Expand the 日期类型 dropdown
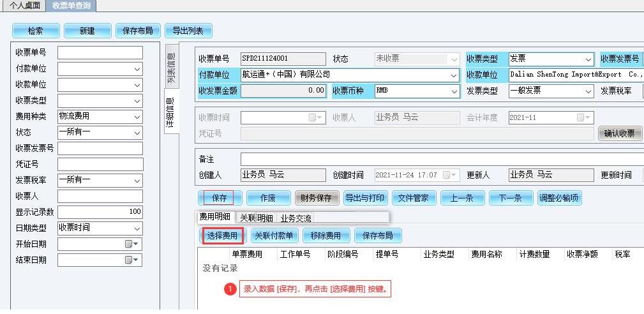644x314 pixels. pyautogui.click(x=137, y=228)
